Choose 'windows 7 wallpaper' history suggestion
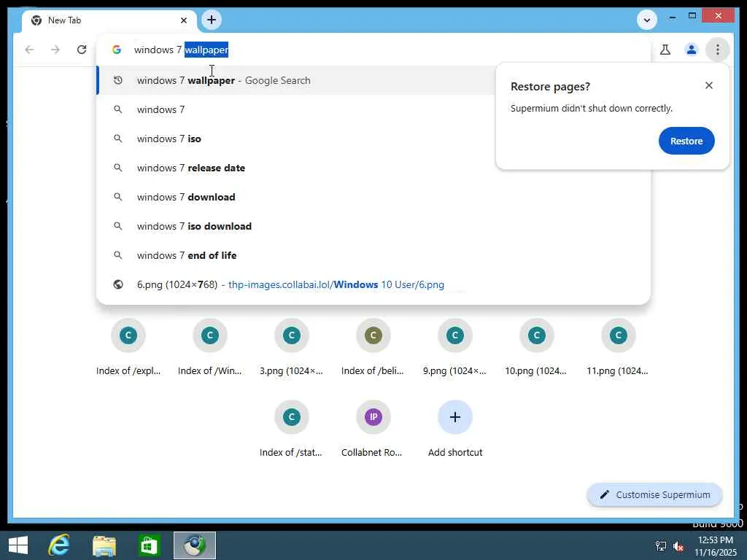This screenshot has height=560, width=747. click(x=295, y=80)
